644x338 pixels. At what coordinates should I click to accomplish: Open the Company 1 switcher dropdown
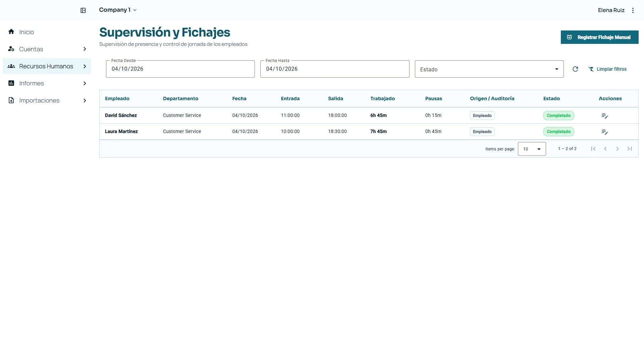(118, 10)
